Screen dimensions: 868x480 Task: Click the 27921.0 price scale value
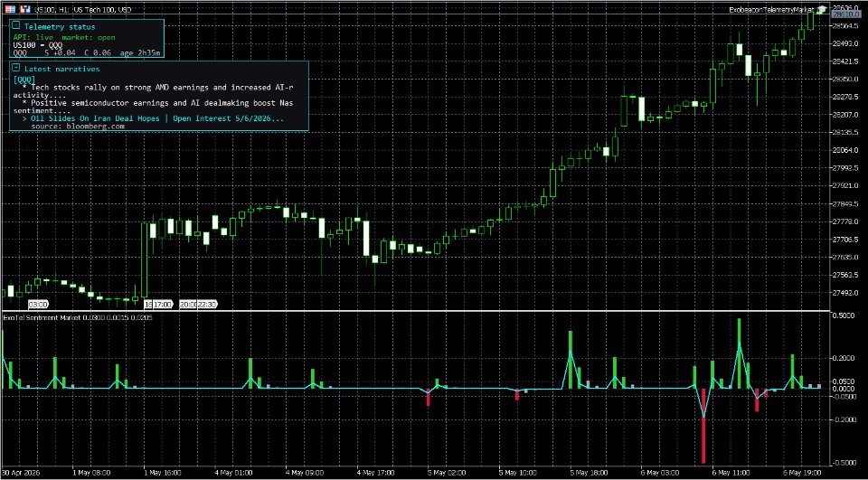[x=844, y=185]
